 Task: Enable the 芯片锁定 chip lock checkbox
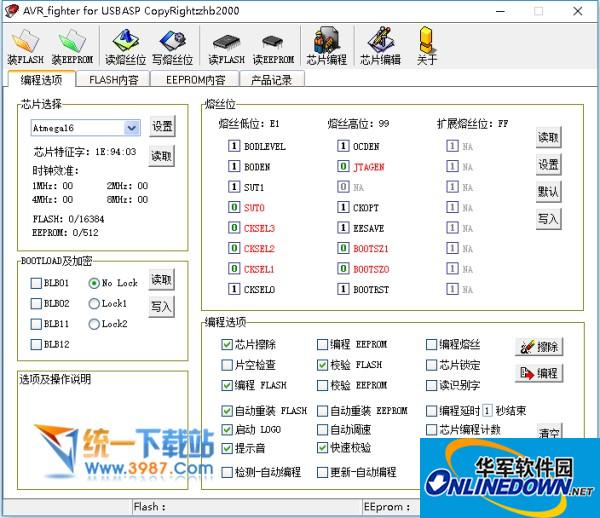point(432,365)
